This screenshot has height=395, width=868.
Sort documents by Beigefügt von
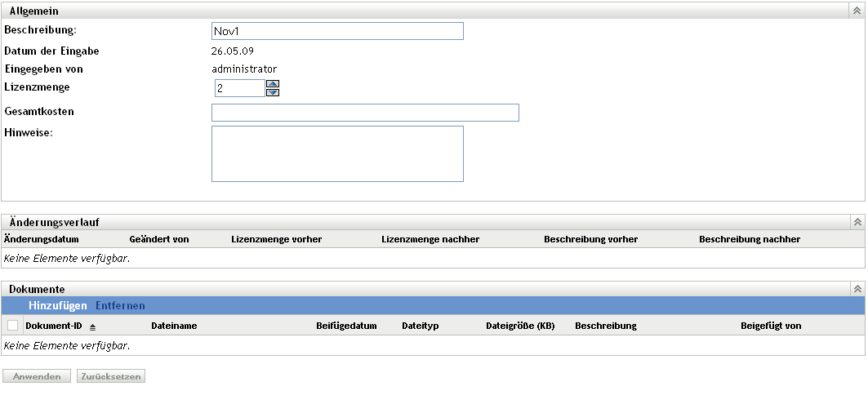771,326
